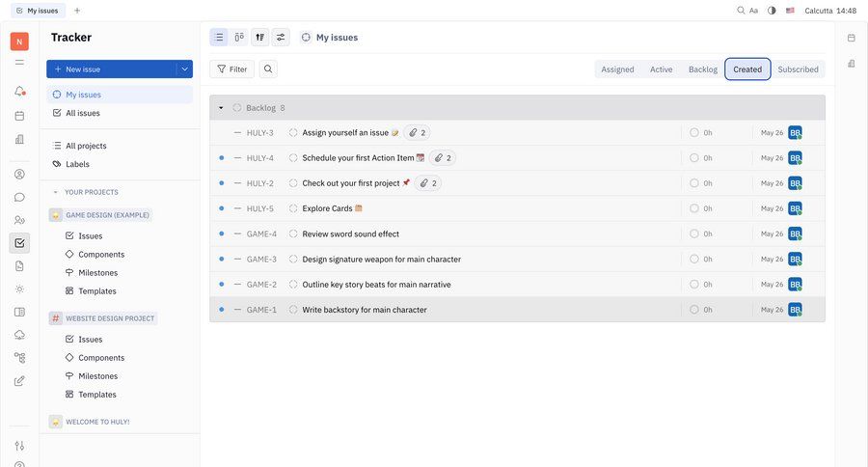Click the estimation circle on GAME-2 row

pos(694,285)
